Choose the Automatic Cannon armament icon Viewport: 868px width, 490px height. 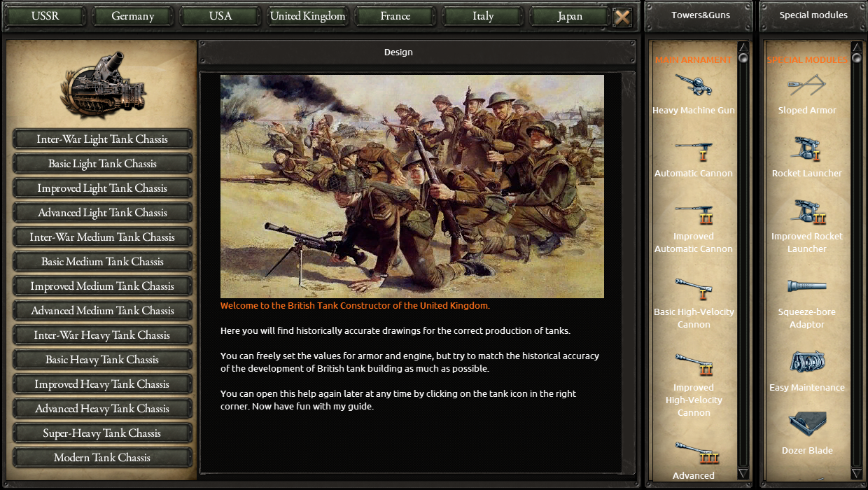tap(693, 149)
